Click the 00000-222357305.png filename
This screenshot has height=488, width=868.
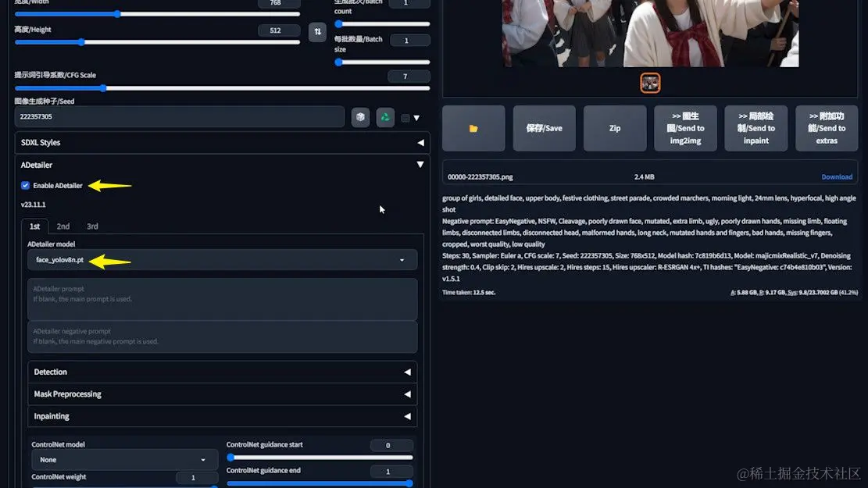click(480, 177)
